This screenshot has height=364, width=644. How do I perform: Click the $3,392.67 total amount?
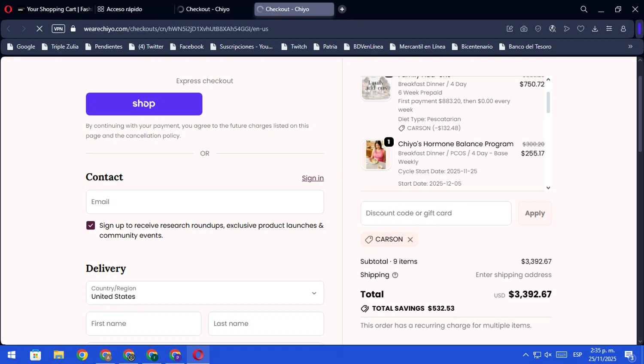click(x=530, y=294)
